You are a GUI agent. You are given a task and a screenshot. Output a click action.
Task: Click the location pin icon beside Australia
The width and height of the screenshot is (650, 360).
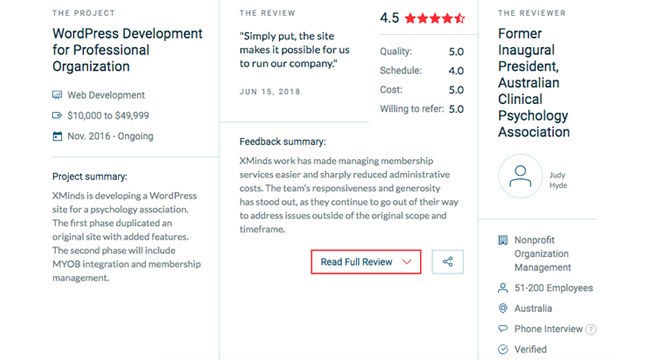[x=503, y=308]
